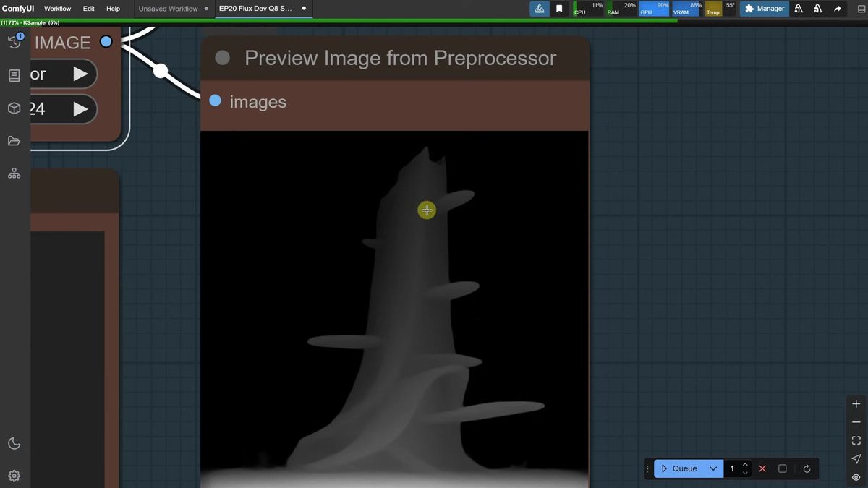Collapse Preview Image from Preprocessor node dot
868x488 pixels.
(223, 58)
